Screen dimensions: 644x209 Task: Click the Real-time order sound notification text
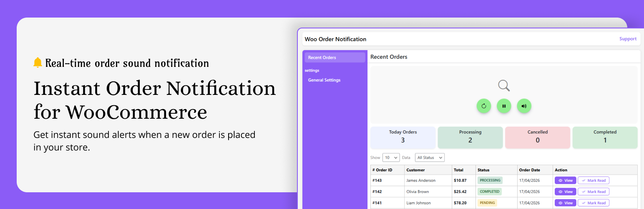coord(127,63)
